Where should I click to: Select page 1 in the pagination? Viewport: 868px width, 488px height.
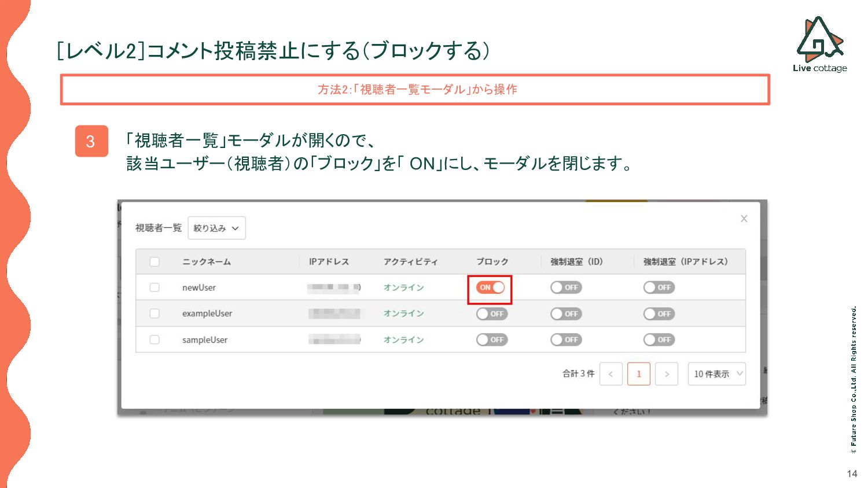pos(639,374)
